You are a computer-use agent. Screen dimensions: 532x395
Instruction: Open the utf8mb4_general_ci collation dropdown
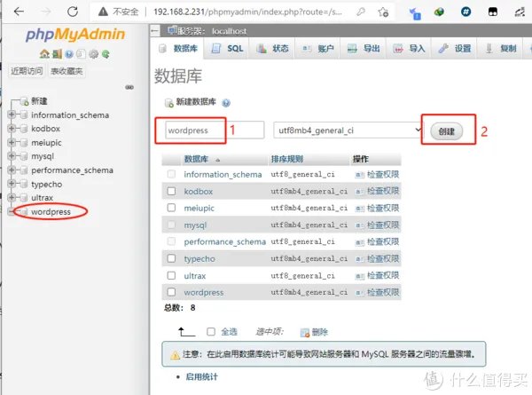348,130
